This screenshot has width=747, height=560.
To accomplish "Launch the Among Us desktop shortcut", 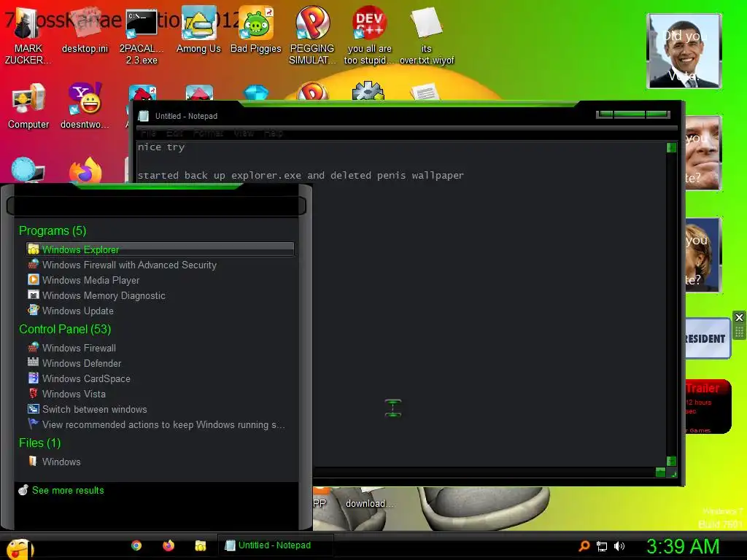I will coord(198,31).
